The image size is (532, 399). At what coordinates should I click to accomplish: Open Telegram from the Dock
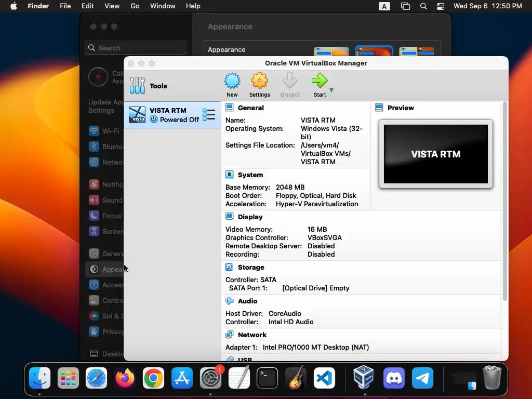click(422, 378)
